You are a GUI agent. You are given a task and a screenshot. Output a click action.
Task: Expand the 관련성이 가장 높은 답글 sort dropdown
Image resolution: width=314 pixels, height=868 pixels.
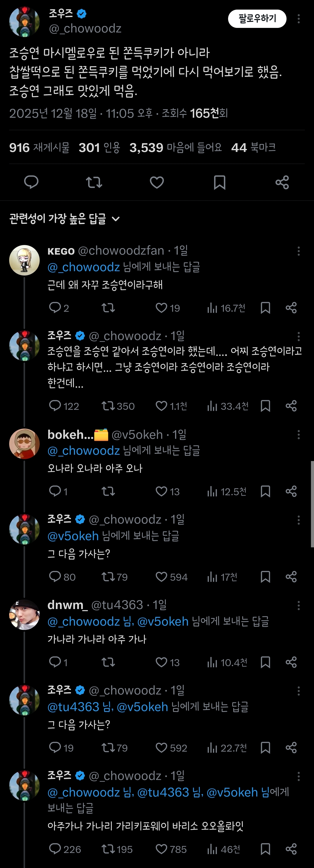(116, 219)
